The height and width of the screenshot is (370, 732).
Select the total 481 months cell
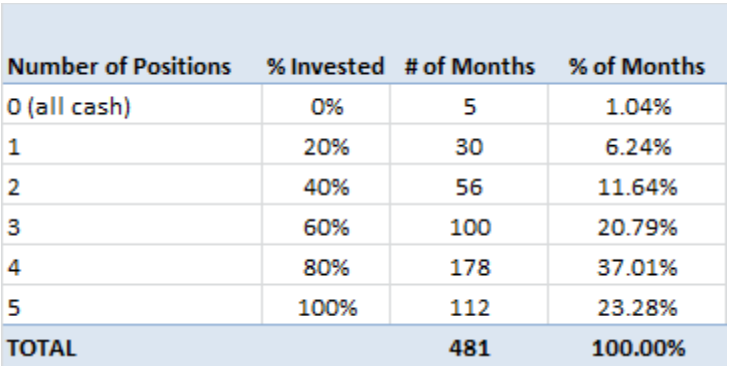(x=470, y=349)
